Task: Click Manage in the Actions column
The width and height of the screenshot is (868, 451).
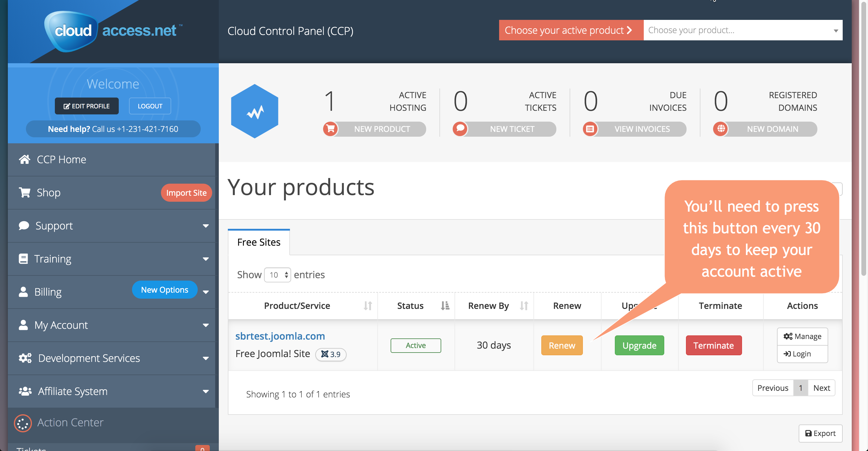Action: tap(802, 336)
